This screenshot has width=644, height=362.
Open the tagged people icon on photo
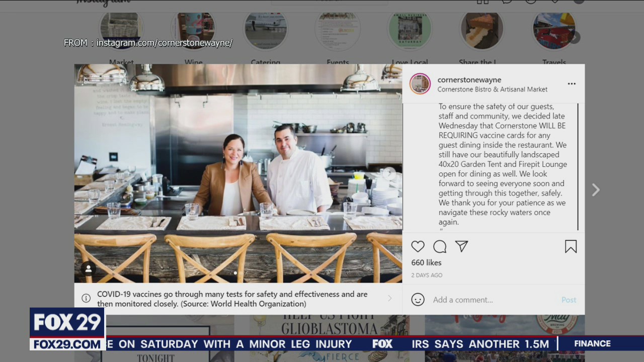pos(89,268)
